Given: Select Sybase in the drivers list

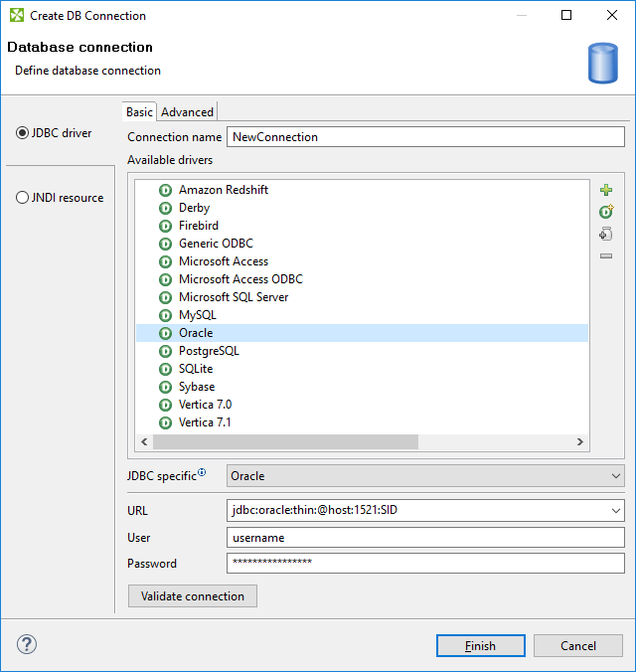Looking at the screenshot, I should [x=197, y=387].
